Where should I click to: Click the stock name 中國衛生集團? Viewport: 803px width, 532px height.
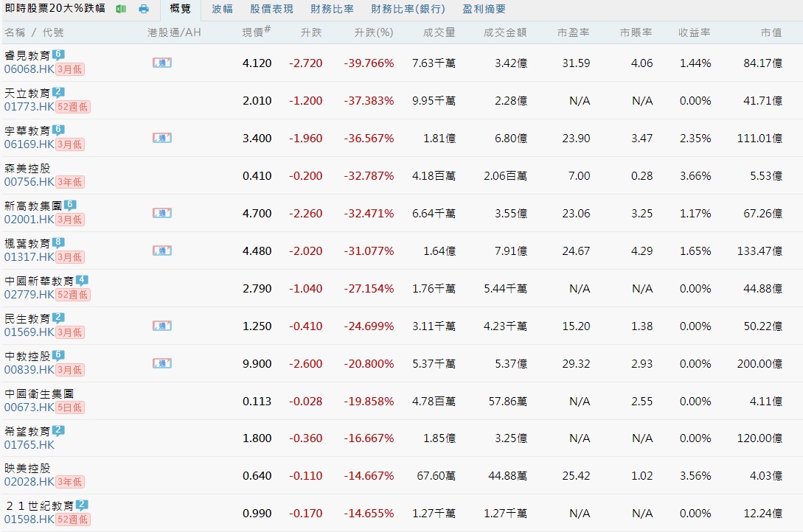39,394
